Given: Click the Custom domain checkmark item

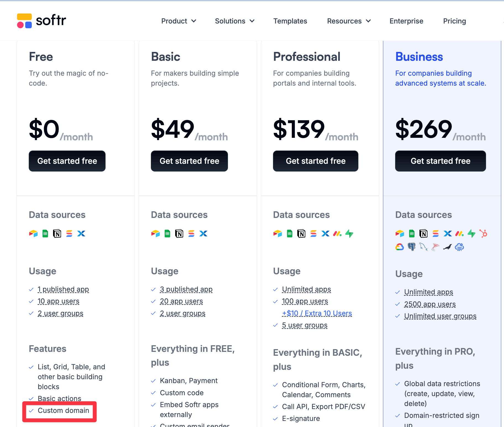Looking at the screenshot, I should [x=63, y=411].
